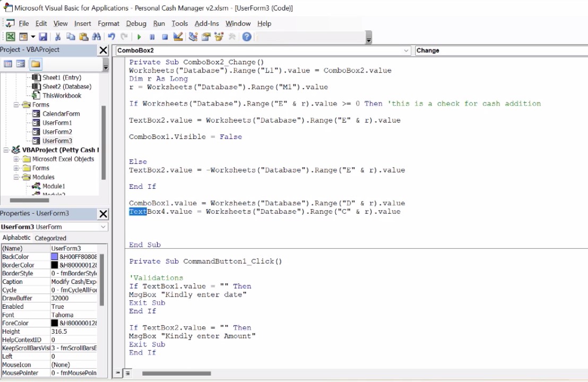Switch to the Categorized properties tab
Image resolution: width=588 pixels, height=382 pixels.
(x=50, y=238)
